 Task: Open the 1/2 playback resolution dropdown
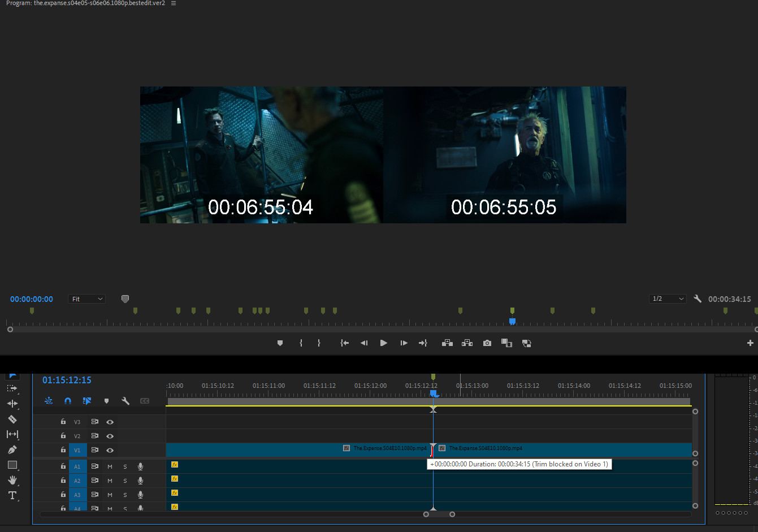[668, 299]
